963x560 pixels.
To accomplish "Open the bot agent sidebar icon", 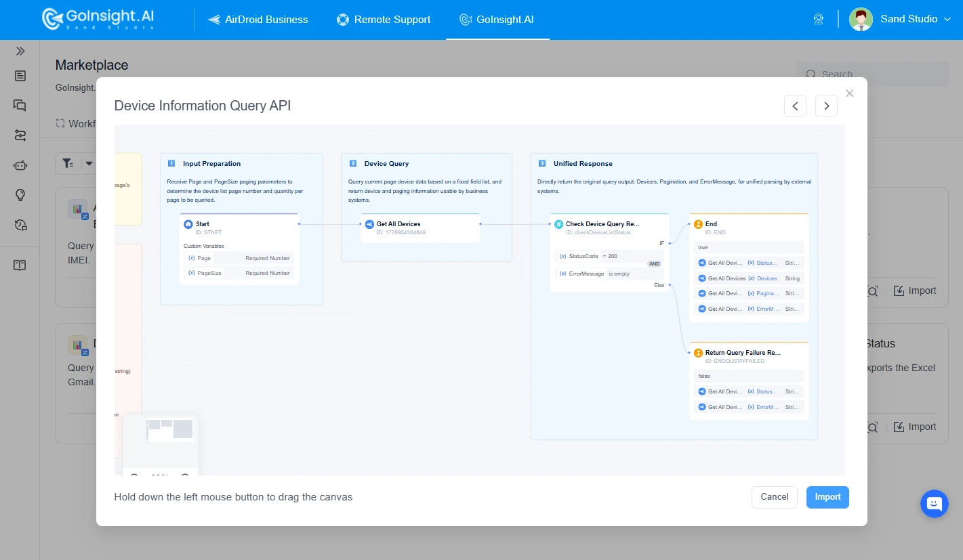I will 20,165.
